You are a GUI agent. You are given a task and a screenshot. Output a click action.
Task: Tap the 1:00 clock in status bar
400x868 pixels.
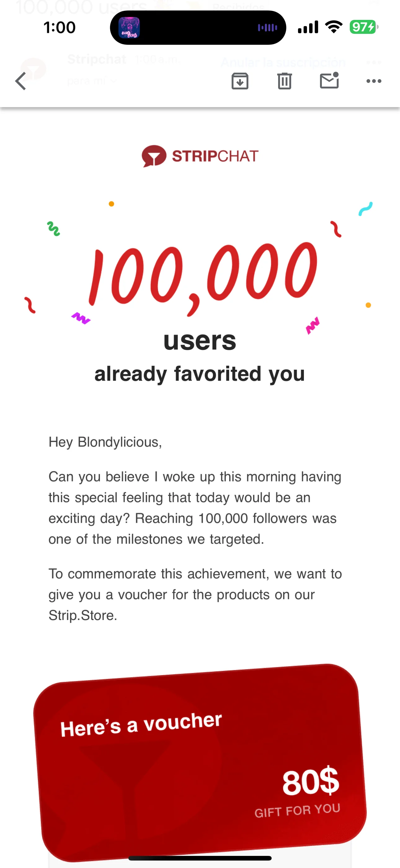60,28
